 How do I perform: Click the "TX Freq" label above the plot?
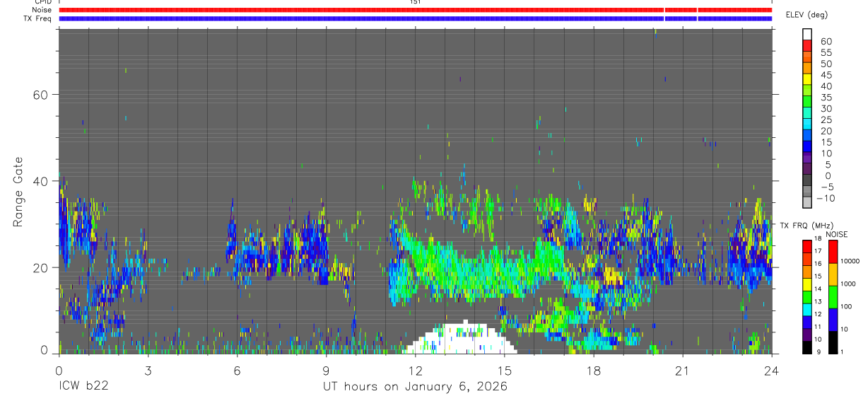37,18
